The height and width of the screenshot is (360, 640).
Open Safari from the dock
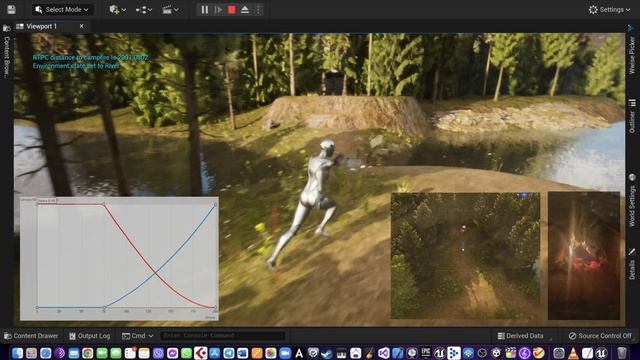(45, 353)
